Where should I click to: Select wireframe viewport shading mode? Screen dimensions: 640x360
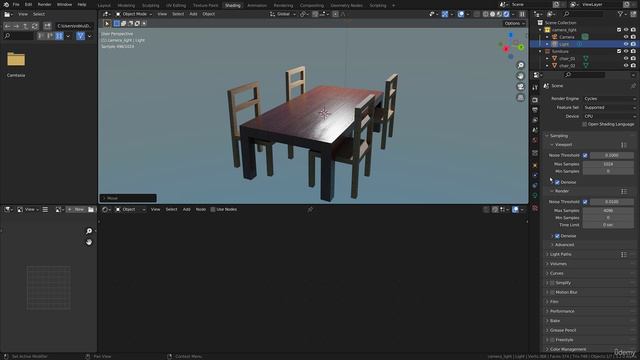(x=485, y=14)
